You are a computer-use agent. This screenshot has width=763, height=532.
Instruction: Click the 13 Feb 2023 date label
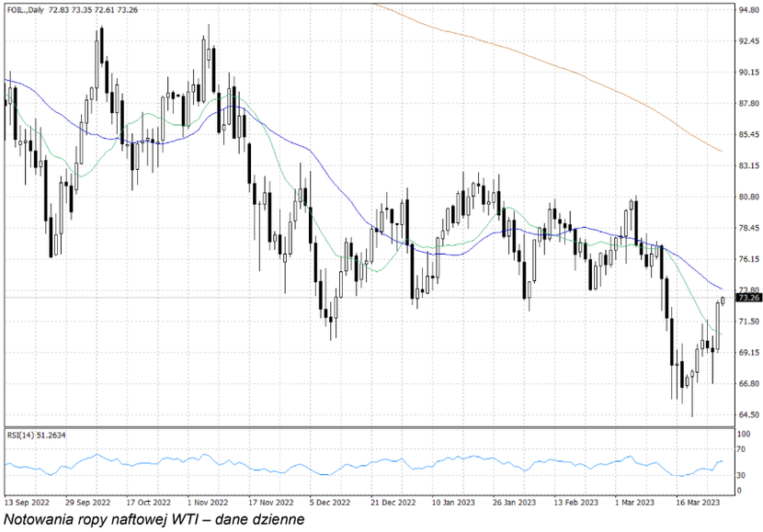[575, 503]
